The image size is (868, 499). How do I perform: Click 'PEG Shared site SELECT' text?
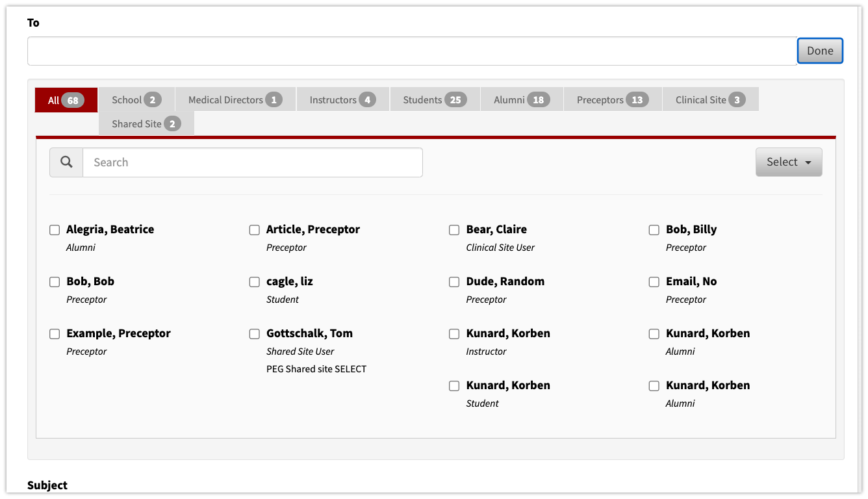316,369
